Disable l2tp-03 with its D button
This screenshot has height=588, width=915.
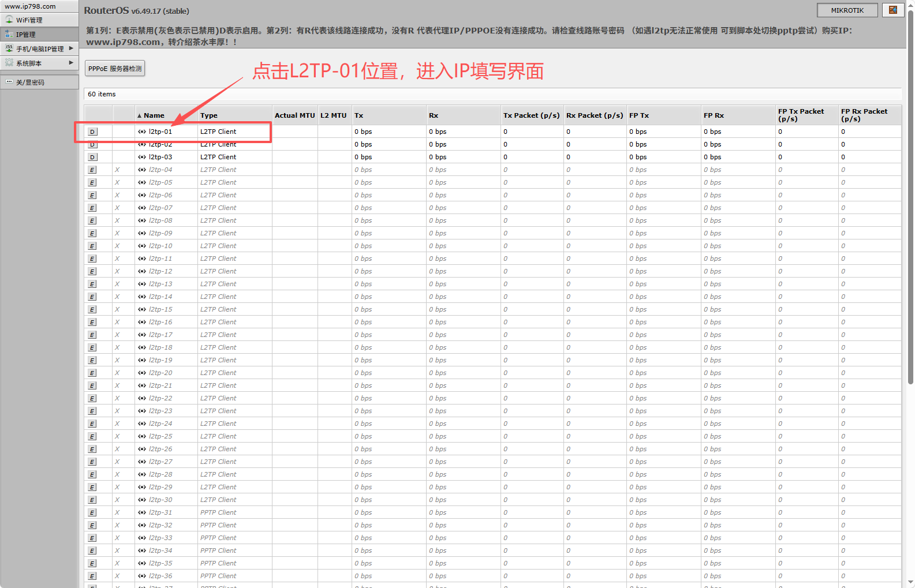[92, 157]
